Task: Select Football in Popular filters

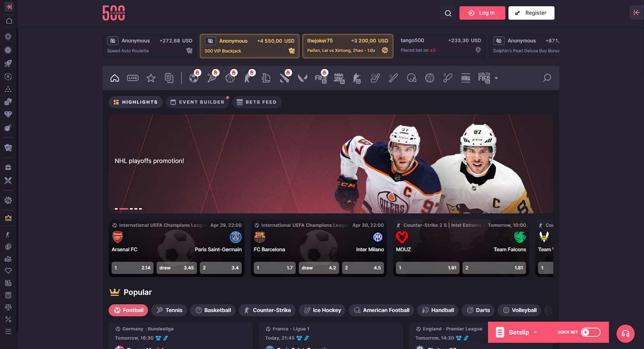Action: [x=128, y=310]
